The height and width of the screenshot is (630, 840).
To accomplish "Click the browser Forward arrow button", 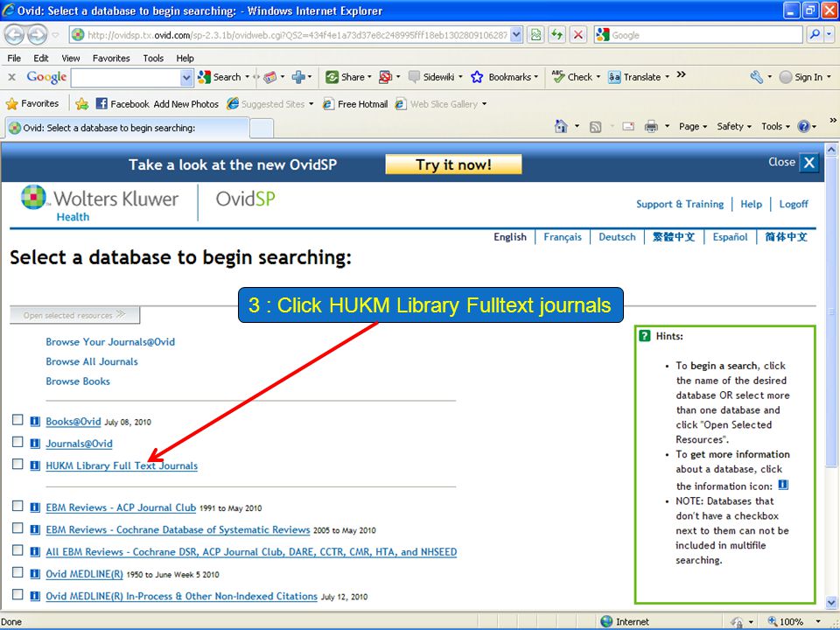I will [x=37, y=35].
